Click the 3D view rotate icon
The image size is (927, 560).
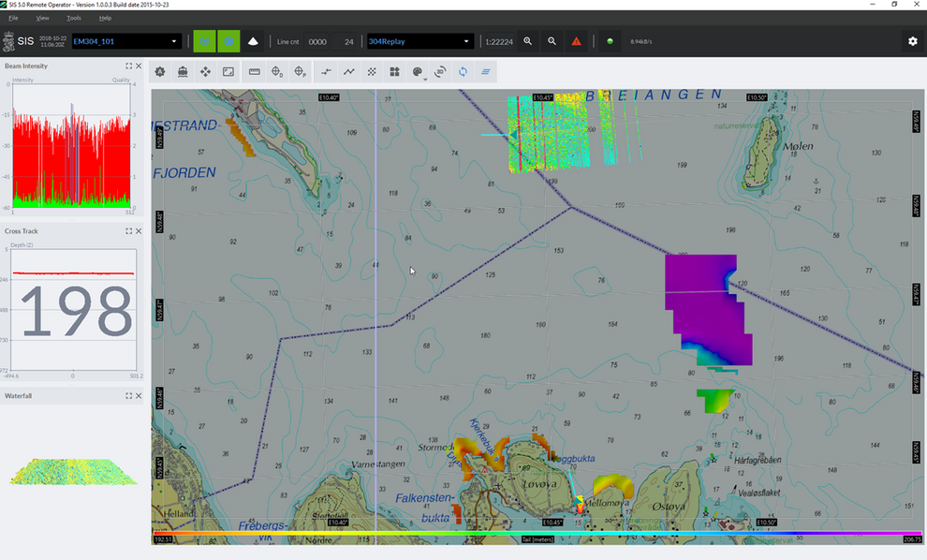tap(439, 72)
